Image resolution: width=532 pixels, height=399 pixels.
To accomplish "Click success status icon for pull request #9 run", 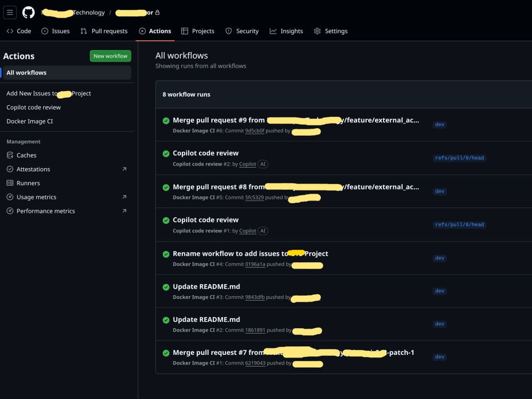I will [x=166, y=121].
